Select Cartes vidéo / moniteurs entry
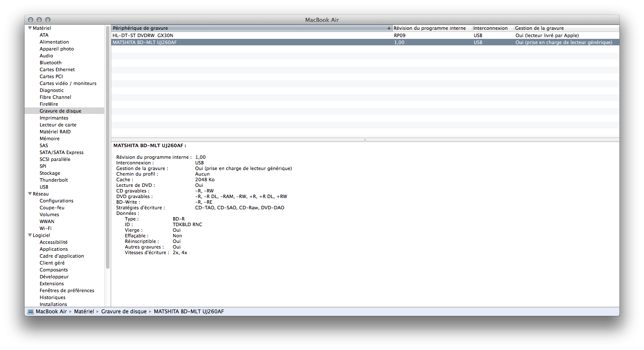 pyautogui.click(x=68, y=83)
